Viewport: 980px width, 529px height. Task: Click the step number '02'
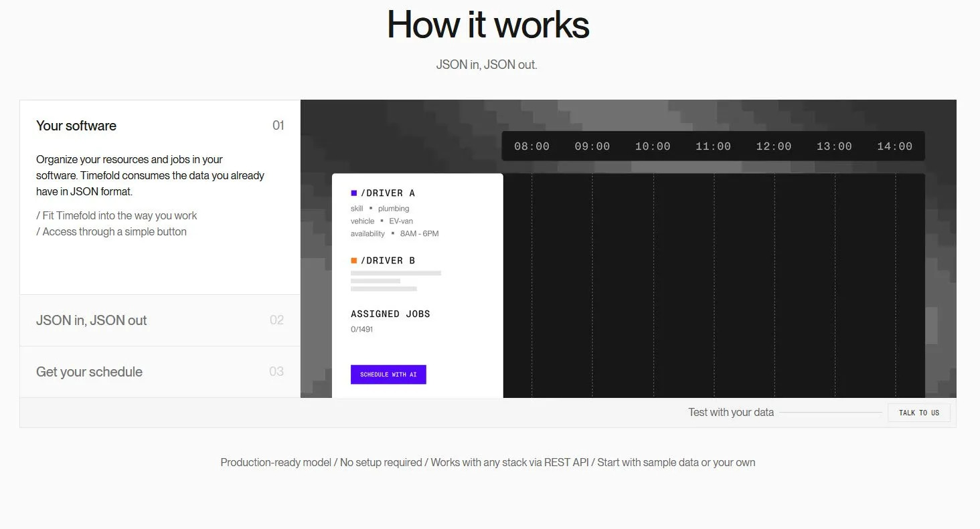277,320
